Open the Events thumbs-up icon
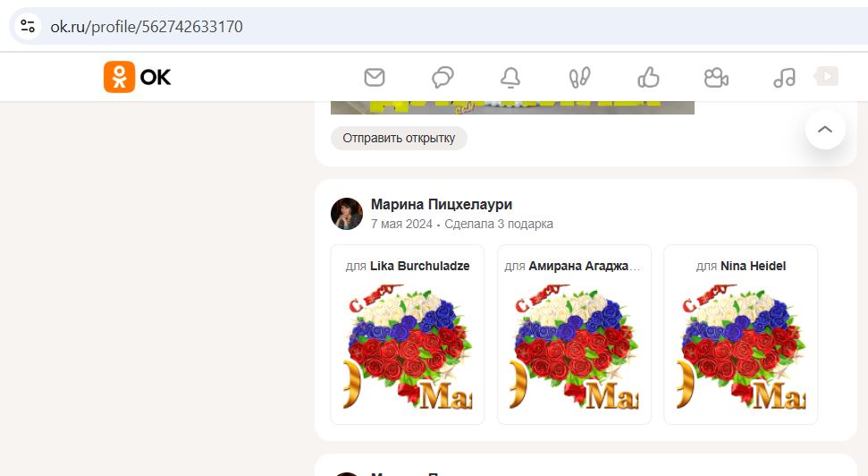This screenshot has height=476, width=868. click(x=648, y=78)
